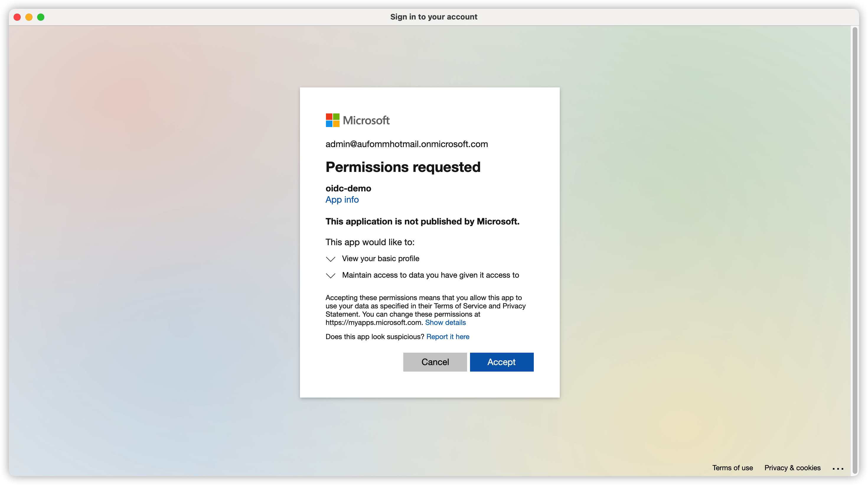Minimize the window with the yellow button

pos(29,17)
